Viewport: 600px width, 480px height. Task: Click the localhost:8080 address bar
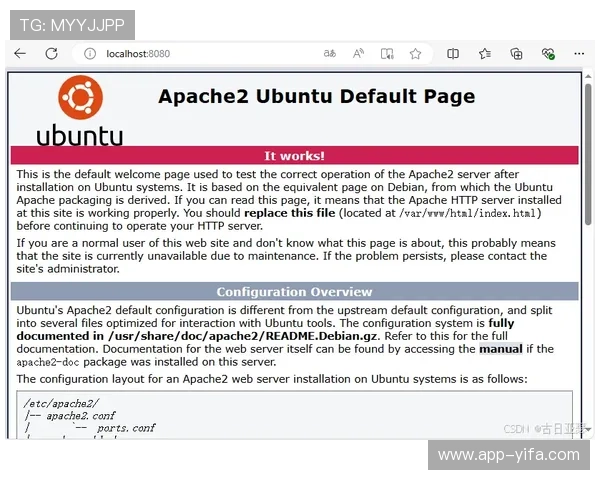pyautogui.click(x=200, y=54)
